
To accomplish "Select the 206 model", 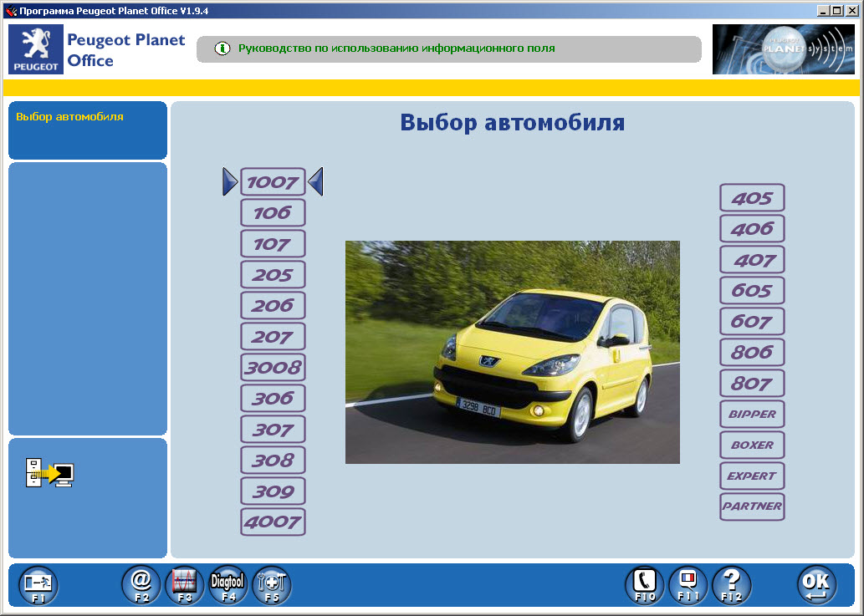I will (x=273, y=305).
